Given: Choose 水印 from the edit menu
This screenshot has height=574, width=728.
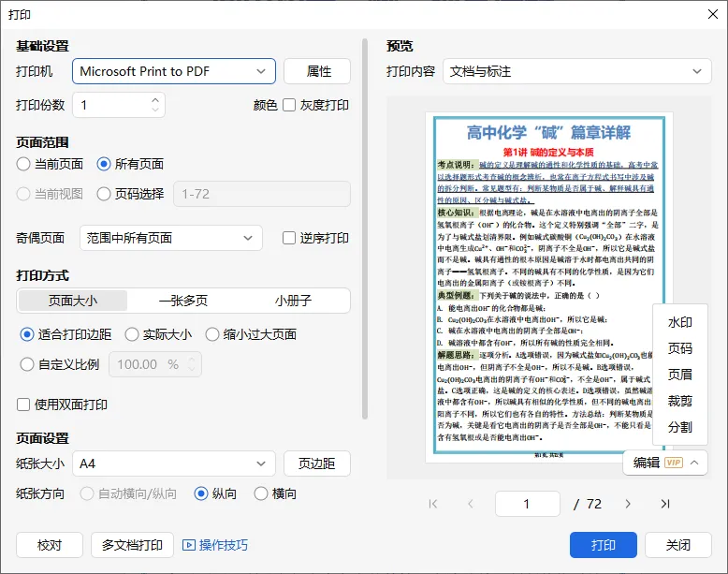Looking at the screenshot, I should click(679, 322).
